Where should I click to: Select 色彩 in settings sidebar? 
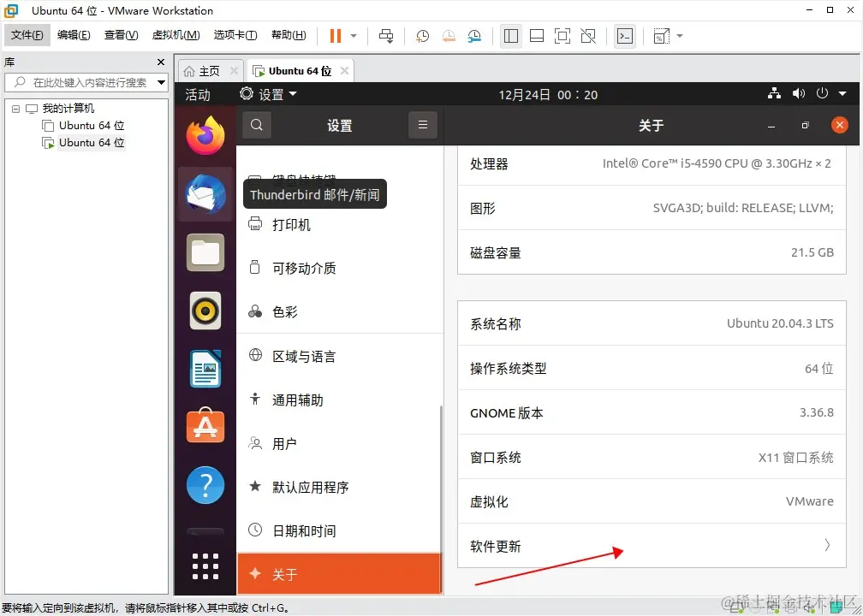pyautogui.click(x=340, y=311)
